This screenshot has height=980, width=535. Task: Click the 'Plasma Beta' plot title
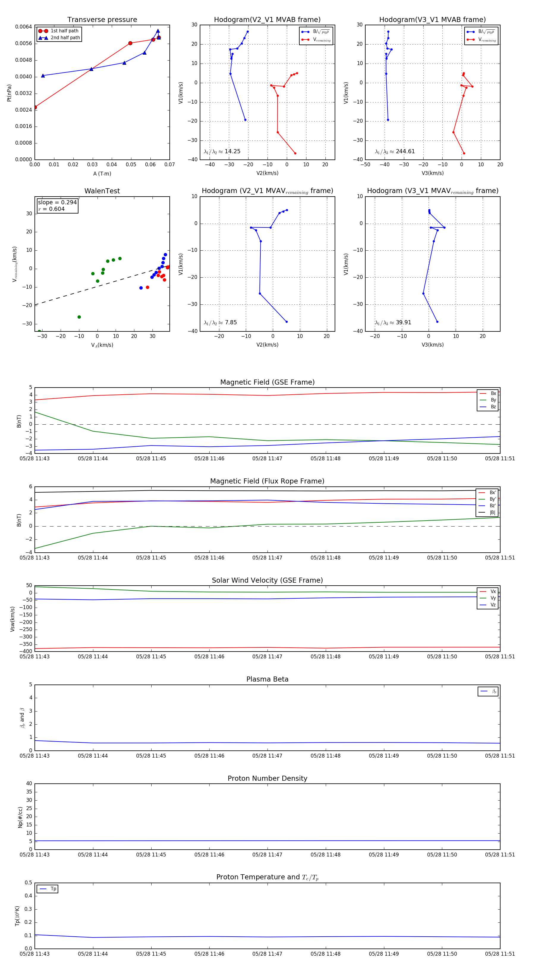point(267,679)
